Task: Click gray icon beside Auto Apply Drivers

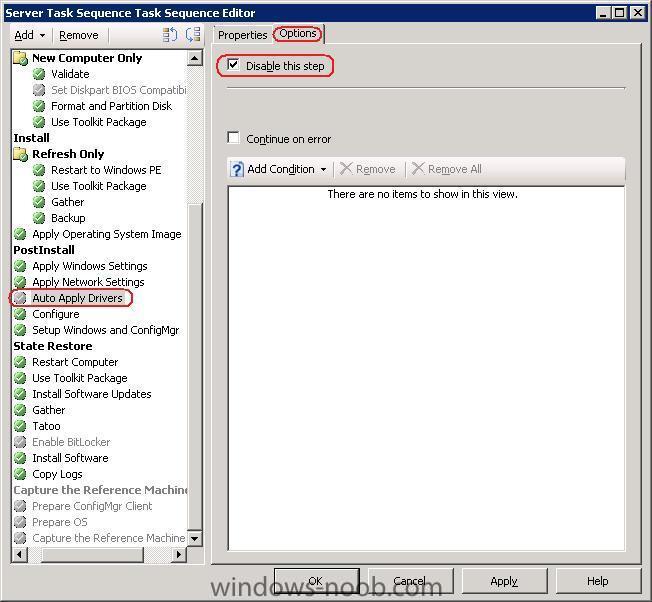Action: click(20, 299)
